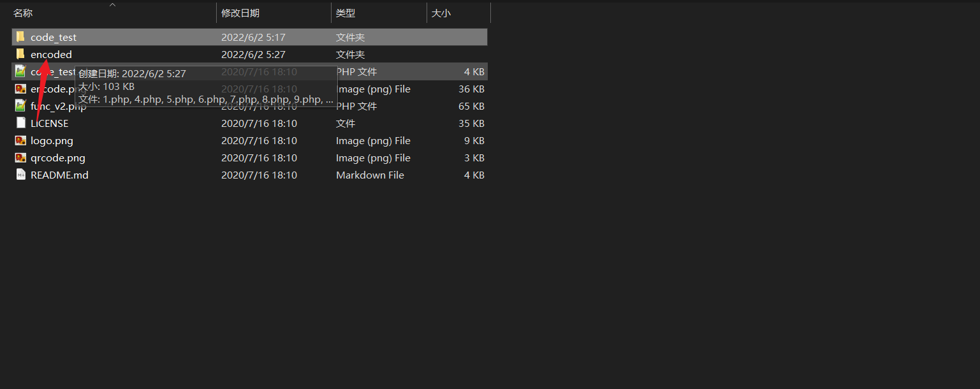The width and height of the screenshot is (980, 389).
Task: Click PHP 文件 type in 65 KB row
Action: click(356, 106)
